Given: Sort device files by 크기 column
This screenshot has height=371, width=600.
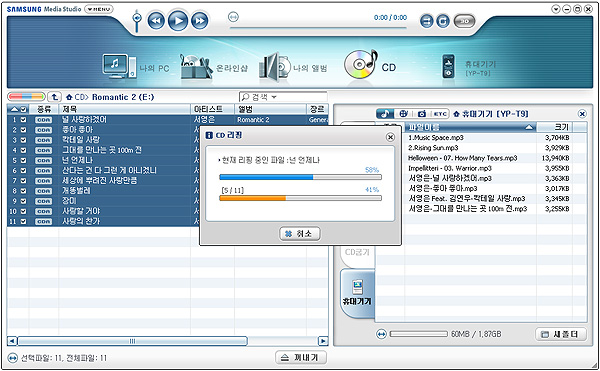Looking at the screenshot, I should (x=555, y=127).
